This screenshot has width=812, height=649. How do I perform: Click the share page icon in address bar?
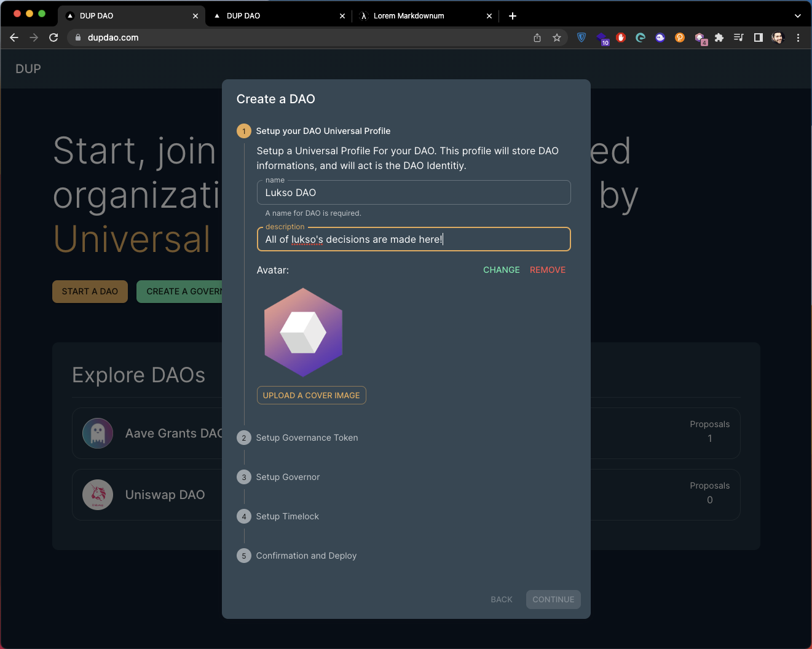click(537, 37)
